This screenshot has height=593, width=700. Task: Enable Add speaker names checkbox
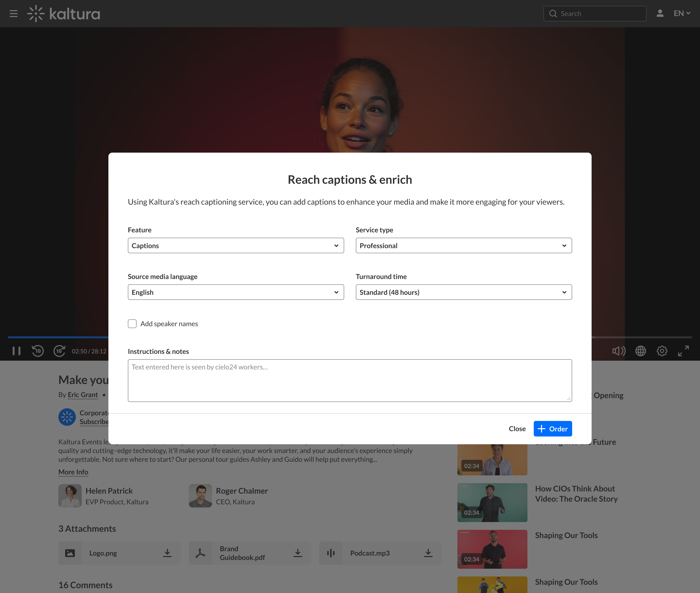point(132,324)
